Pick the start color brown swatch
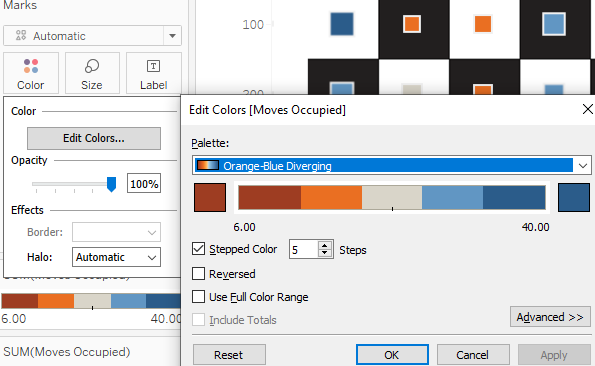This screenshot has height=366, width=595. [x=210, y=197]
